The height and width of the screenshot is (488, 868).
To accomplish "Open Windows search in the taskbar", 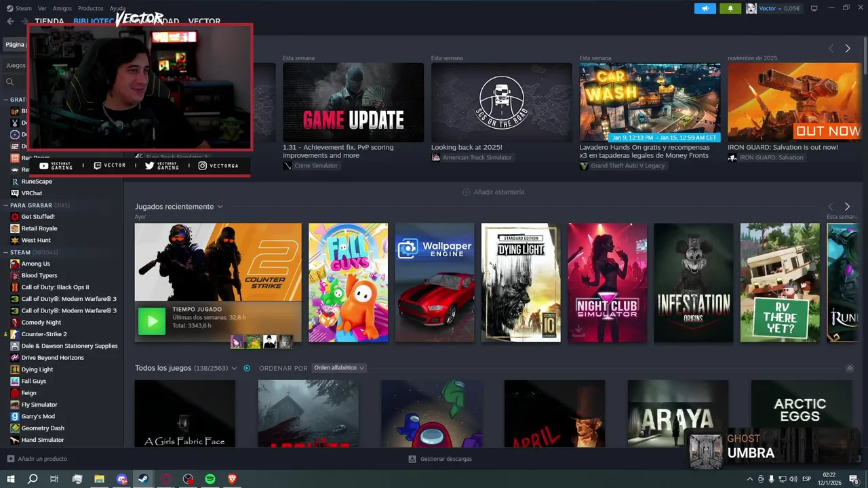I will 32,479.
